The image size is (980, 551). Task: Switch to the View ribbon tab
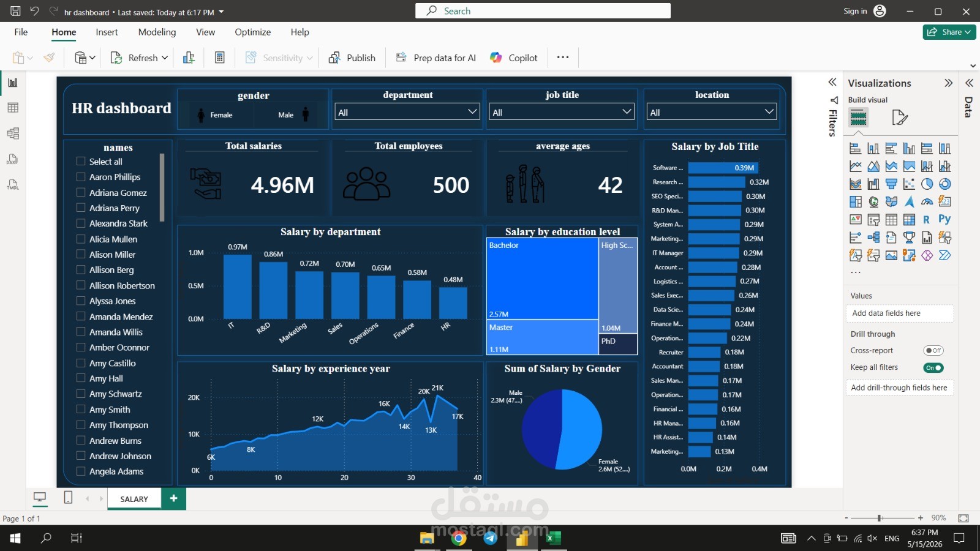point(205,32)
